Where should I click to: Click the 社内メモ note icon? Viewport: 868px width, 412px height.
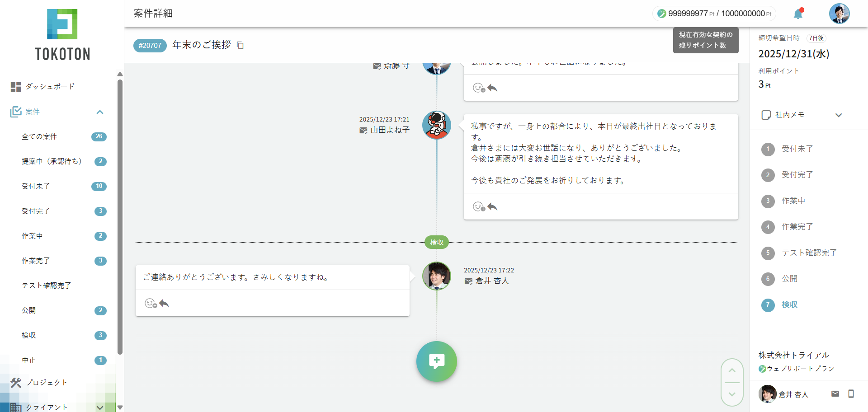click(766, 115)
